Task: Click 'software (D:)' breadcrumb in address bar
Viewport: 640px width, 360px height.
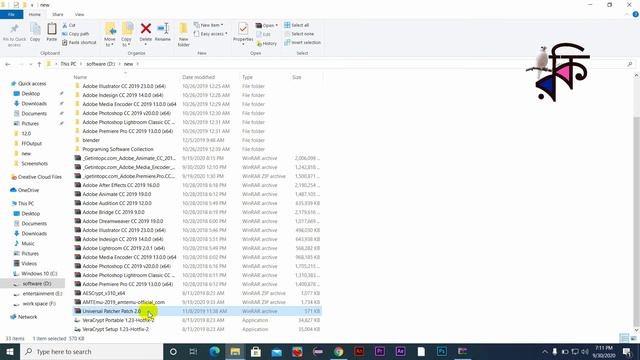Action: pos(100,64)
